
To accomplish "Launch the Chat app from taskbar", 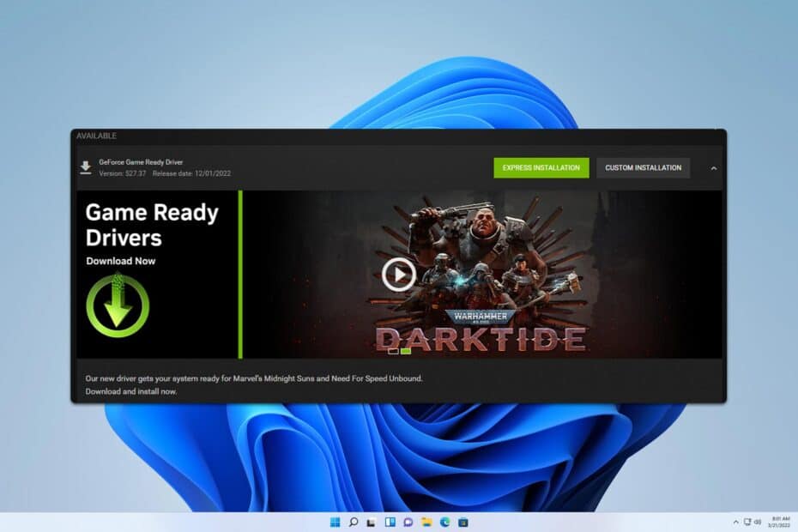I will tap(408, 523).
